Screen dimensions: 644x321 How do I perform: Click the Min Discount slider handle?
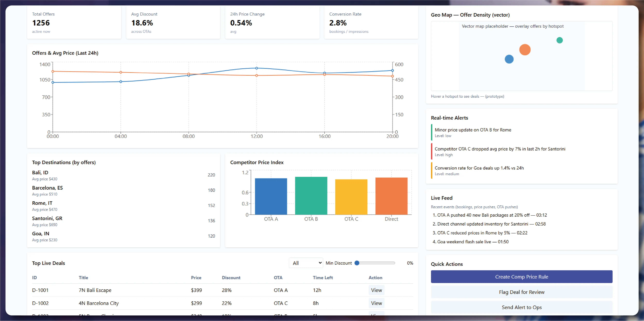click(357, 263)
